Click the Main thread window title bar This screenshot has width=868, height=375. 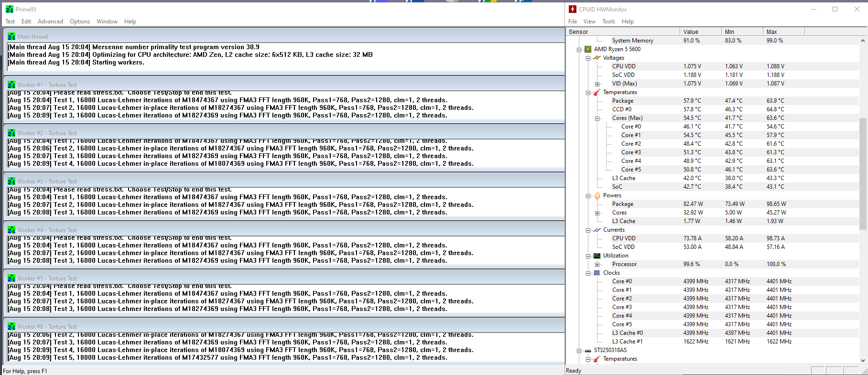tap(285, 36)
